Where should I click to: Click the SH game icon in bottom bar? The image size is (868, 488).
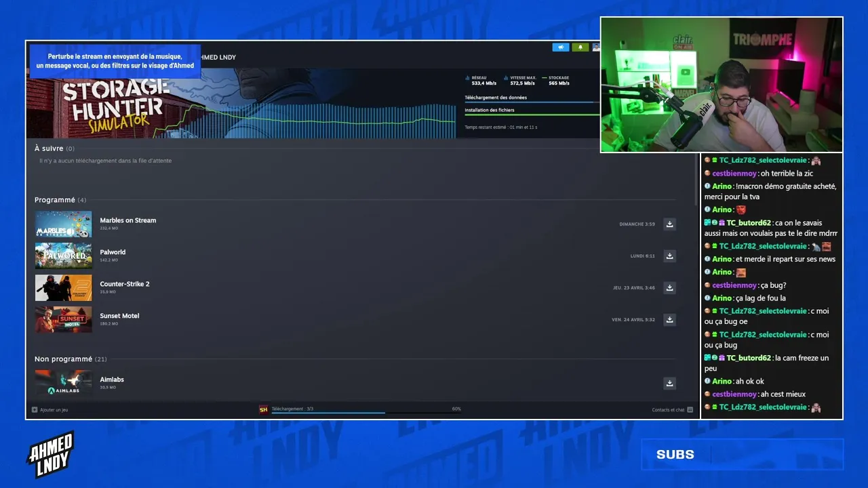[263, 409]
